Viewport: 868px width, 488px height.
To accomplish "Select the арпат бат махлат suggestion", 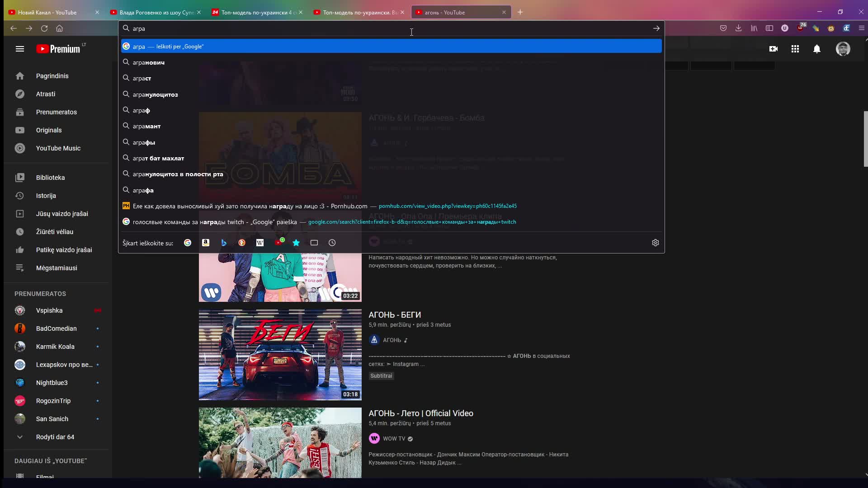I will 392,158.
